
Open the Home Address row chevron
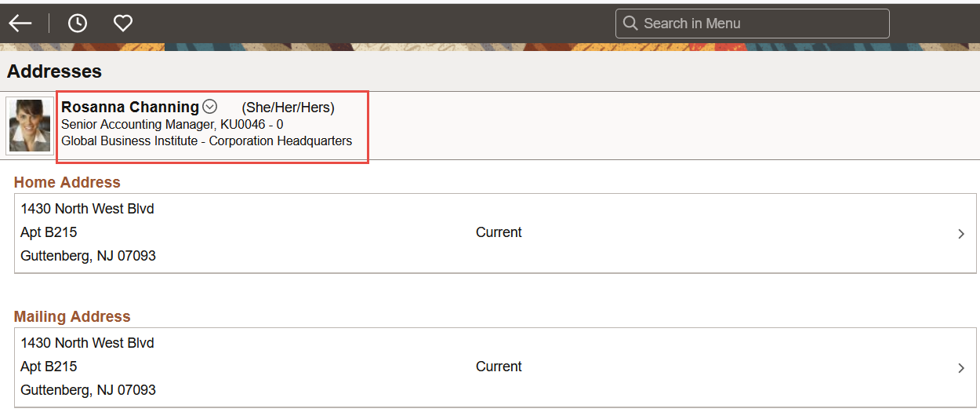point(961,234)
